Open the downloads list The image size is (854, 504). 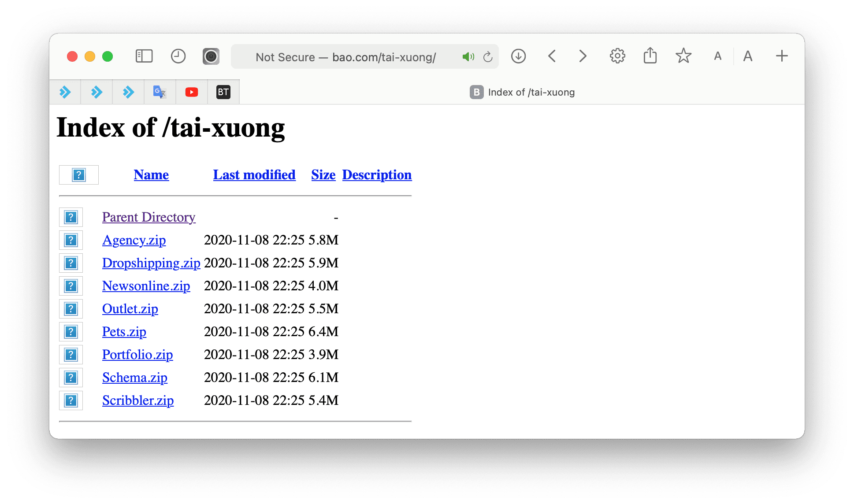(518, 56)
